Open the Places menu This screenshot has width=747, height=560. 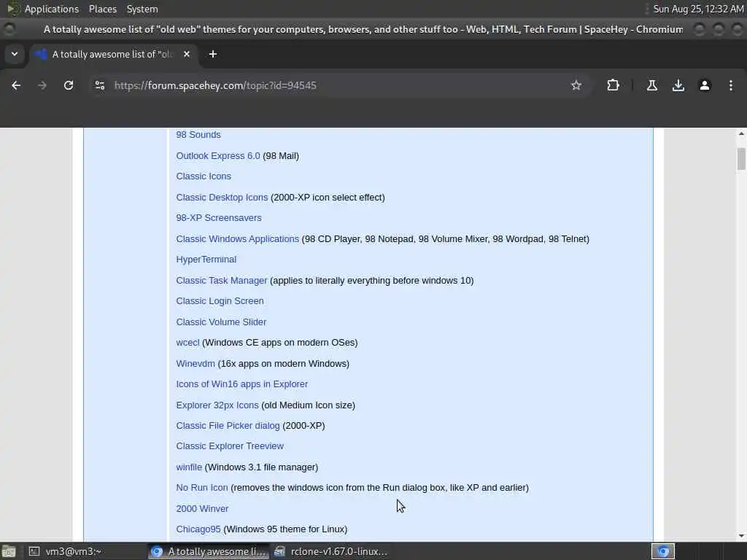[102, 9]
